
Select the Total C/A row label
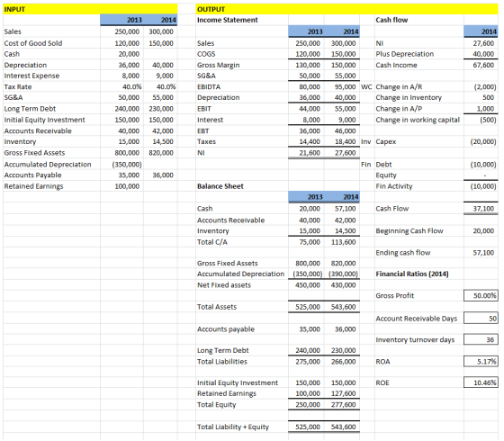pyautogui.click(x=212, y=242)
